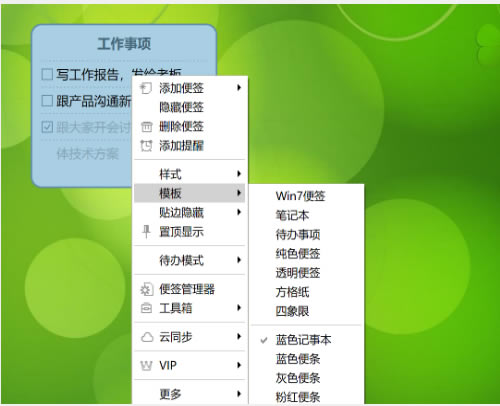The height and width of the screenshot is (406, 500).
Task: Click the checkmark next to 蓝色记事本
Action: pyautogui.click(x=264, y=340)
